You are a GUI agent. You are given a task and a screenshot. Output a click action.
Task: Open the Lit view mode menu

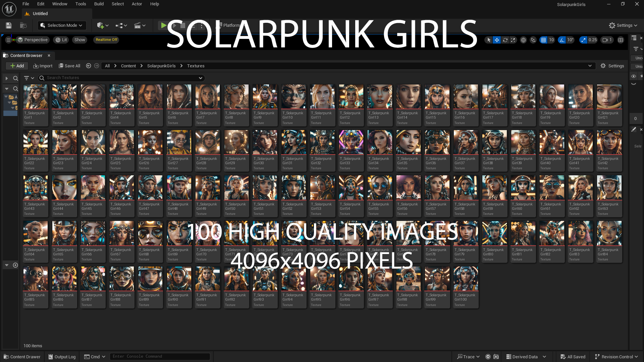click(61, 40)
